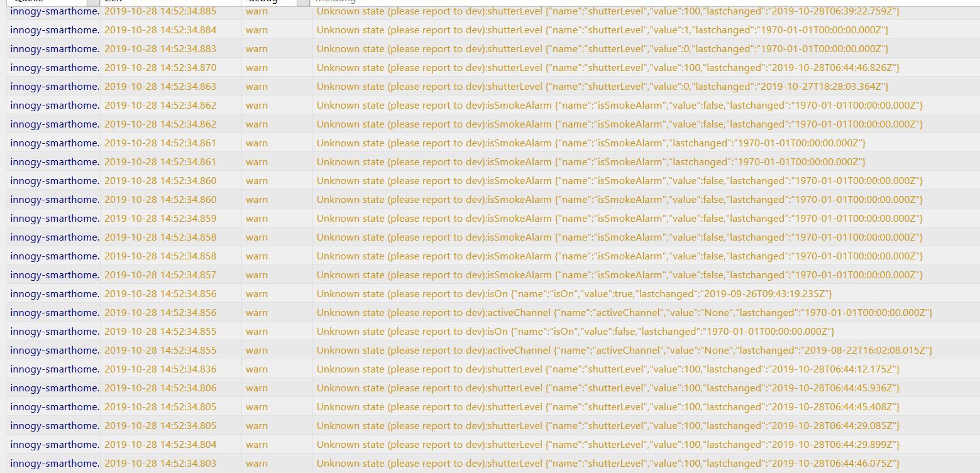Select timestamp ending 14:52:34.883

[x=160, y=49]
